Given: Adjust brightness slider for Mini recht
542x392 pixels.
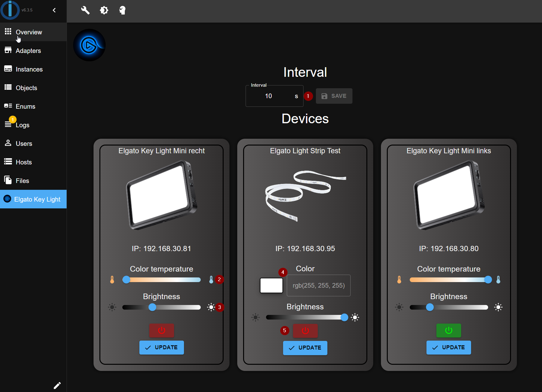Looking at the screenshot, I should pyautogui.click(x=162, y=307).
